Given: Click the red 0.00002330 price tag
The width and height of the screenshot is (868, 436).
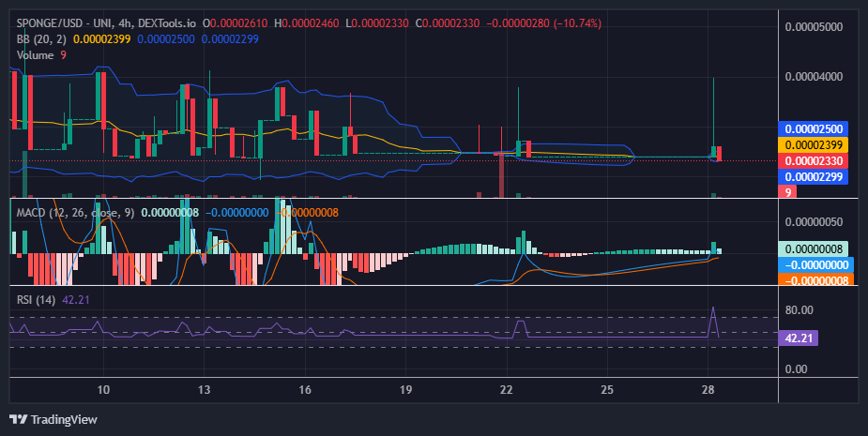Looking at the screenshot, I should point(814,161).
